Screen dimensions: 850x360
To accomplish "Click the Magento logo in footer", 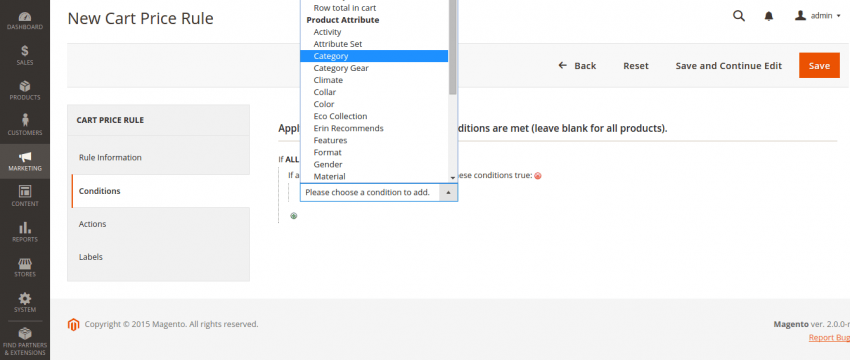I will tap(73, 324).
